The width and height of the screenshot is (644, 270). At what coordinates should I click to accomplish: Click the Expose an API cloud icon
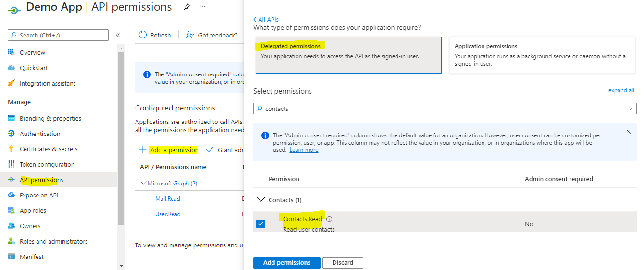pos(11,195)
